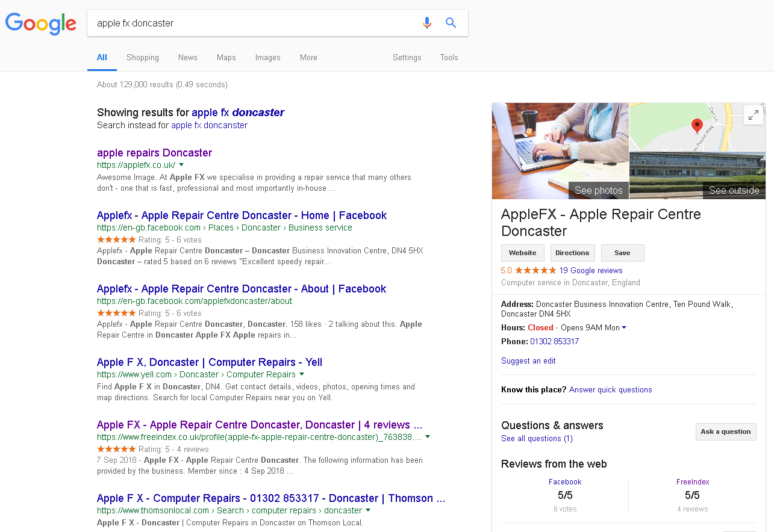Click the 'Questions & answers' heading
This screenshot has height=532, width=774.
pyautogui.click(x=552, y=425)
